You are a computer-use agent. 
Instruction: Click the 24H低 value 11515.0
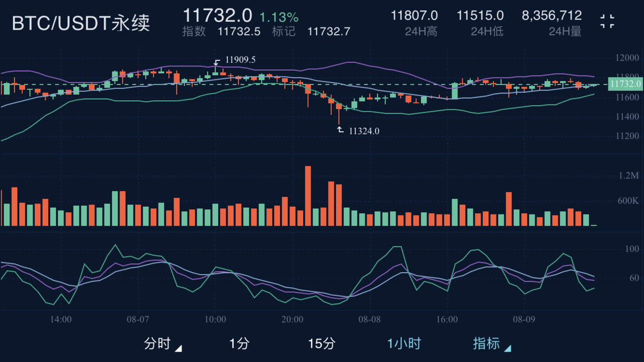(x=480, y=16)
